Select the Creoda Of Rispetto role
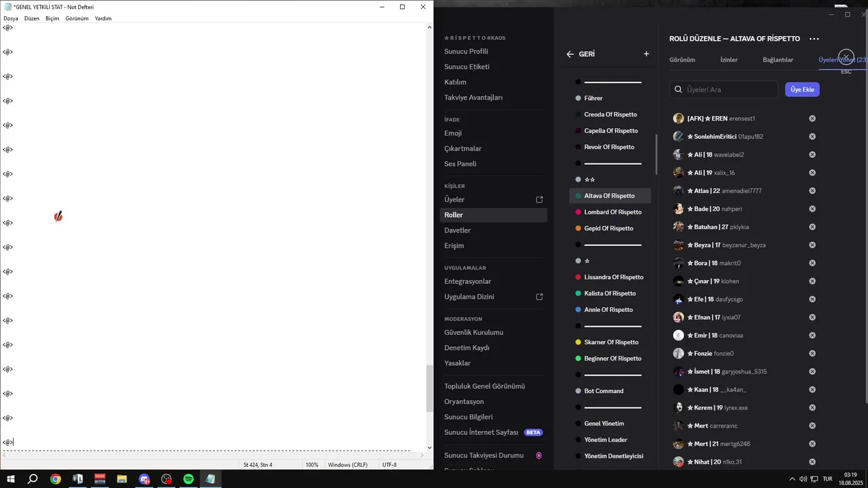 click(x=610, y=115)
